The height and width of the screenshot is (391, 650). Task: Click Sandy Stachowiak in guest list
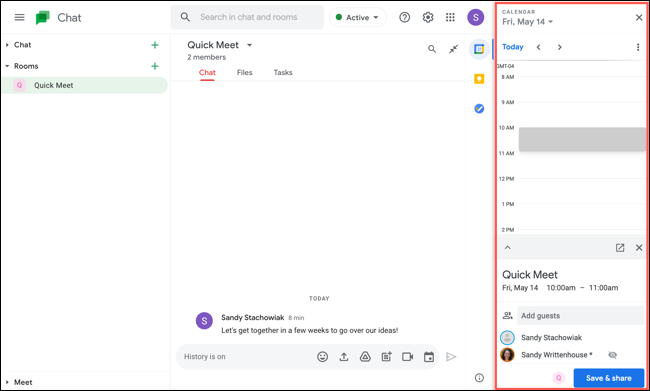pos(551,338)
